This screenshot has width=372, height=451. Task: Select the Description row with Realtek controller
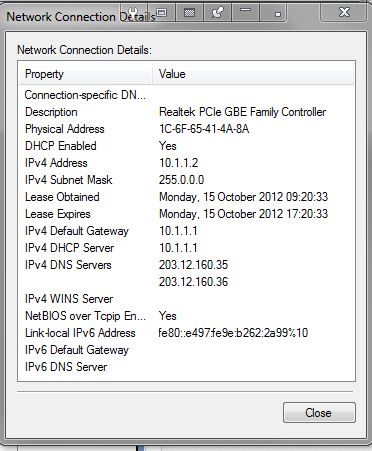click(186, 112)
